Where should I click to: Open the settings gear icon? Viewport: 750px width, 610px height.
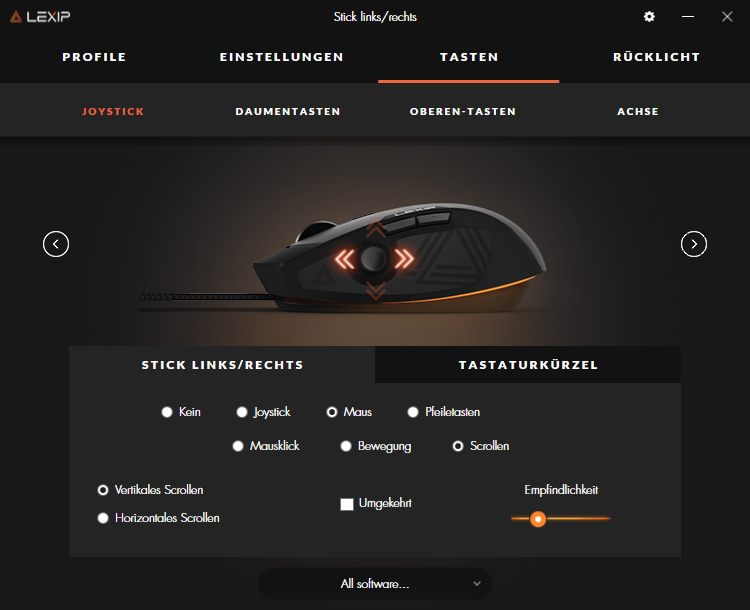tap(649, 17)
